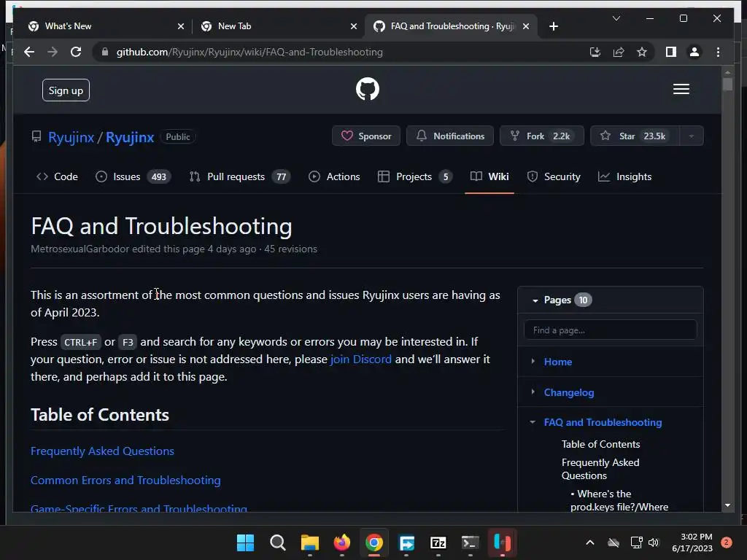The image size is (747, 560).
Task: Open the Changelog wiki page link
Action: click(569, 392)
